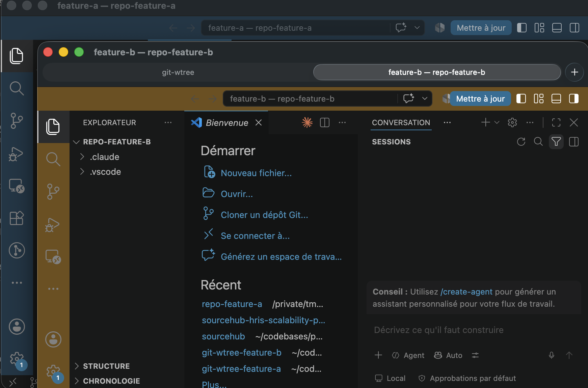Click Mettre à jour in feature-a window
The image size is (588, 388).
coord(481,28)
